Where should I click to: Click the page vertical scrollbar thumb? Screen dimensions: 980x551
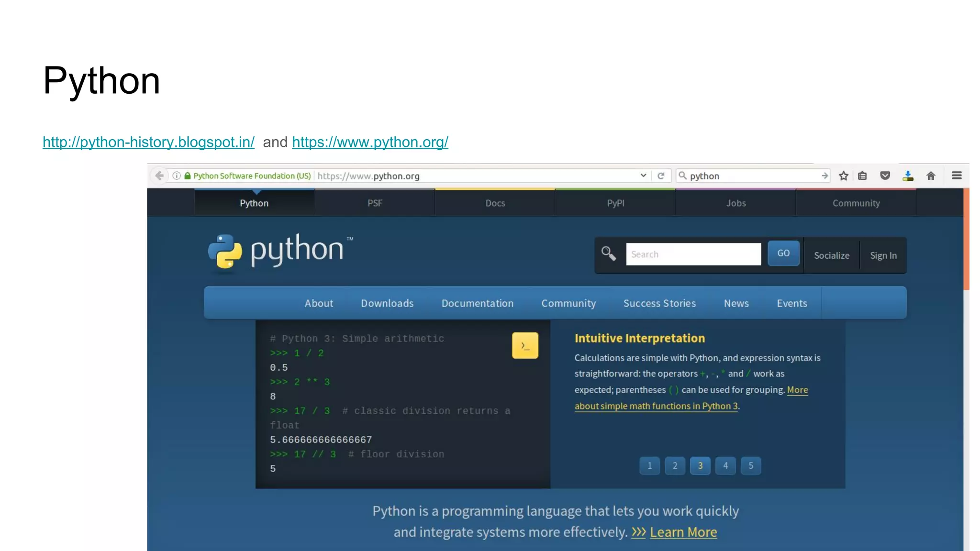click(x=966, y=239)
